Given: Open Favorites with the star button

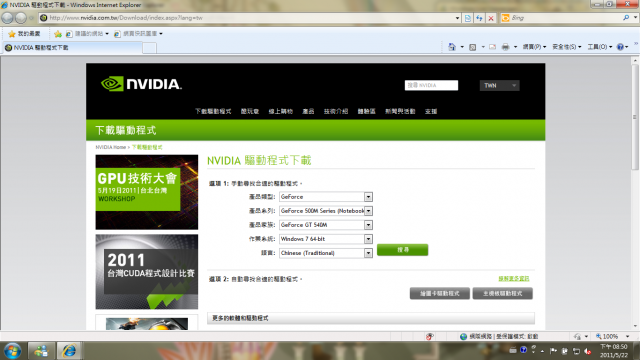Looking at the screenshot, I should click(24, 33).
